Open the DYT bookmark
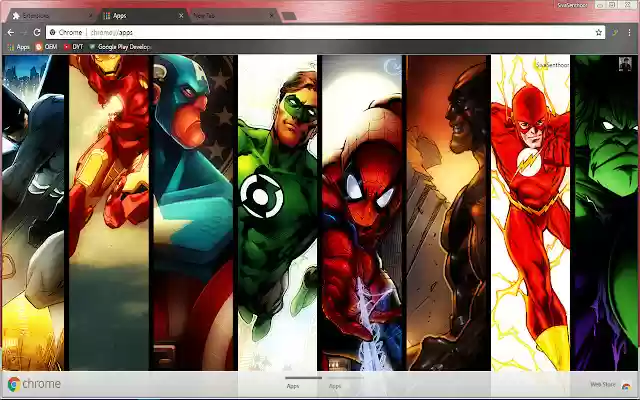640x400 pixels. click(73, 47)
